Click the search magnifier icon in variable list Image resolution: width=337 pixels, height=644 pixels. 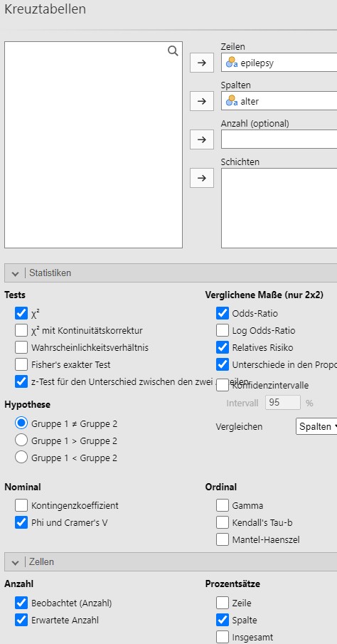click(x=173, y=51)
